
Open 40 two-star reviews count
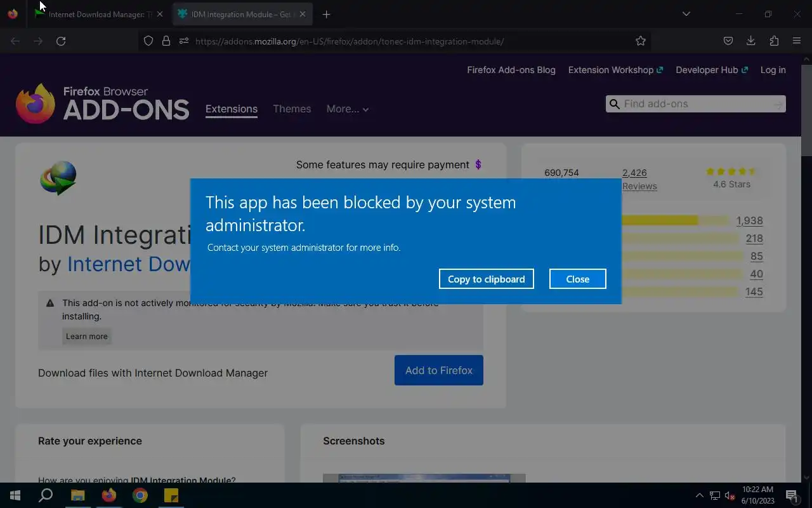(756, 274)
